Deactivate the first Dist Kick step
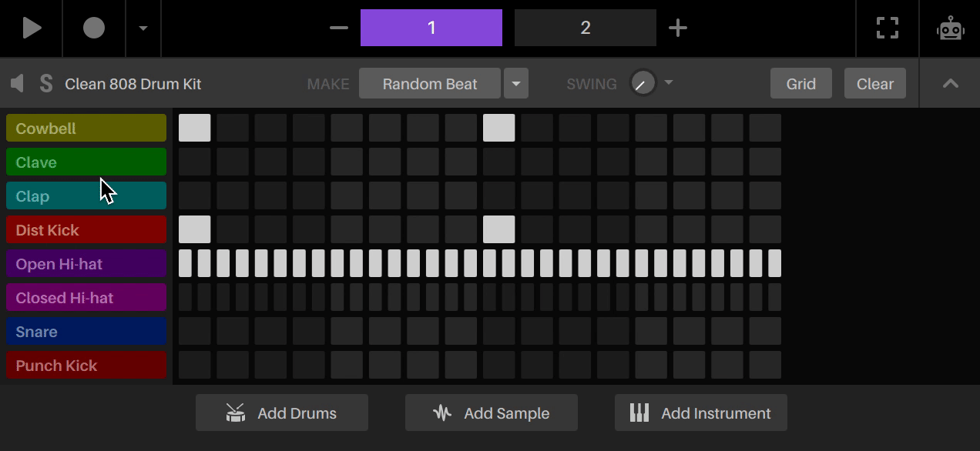This screenshot has height=451, width=980. (194, 229)
